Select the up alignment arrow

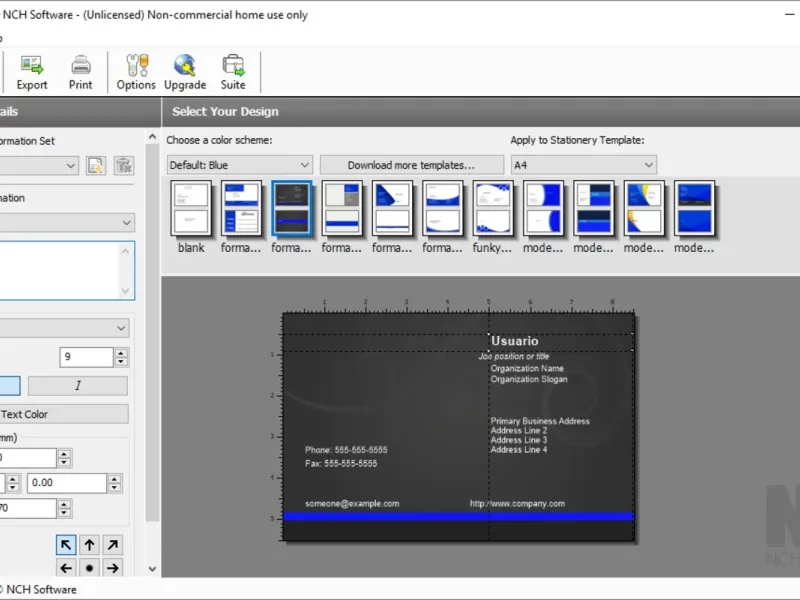(89, 545)
